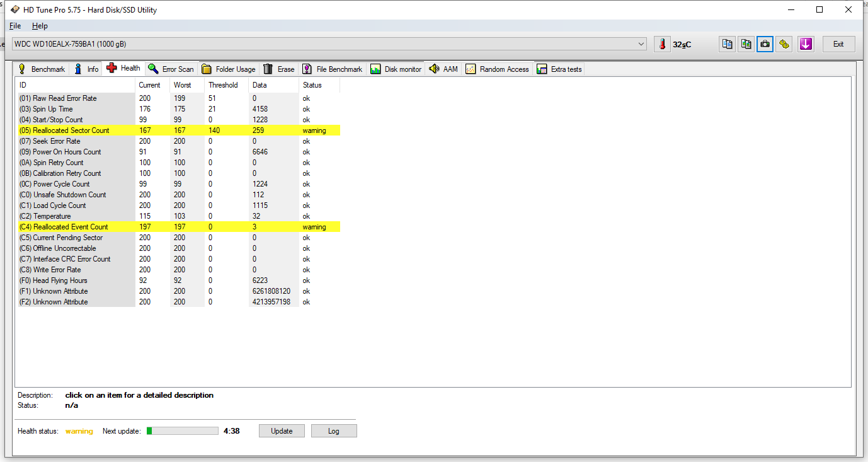Select the (F2) Unknown Attribute row
The image size is (868, 462).
178,302
